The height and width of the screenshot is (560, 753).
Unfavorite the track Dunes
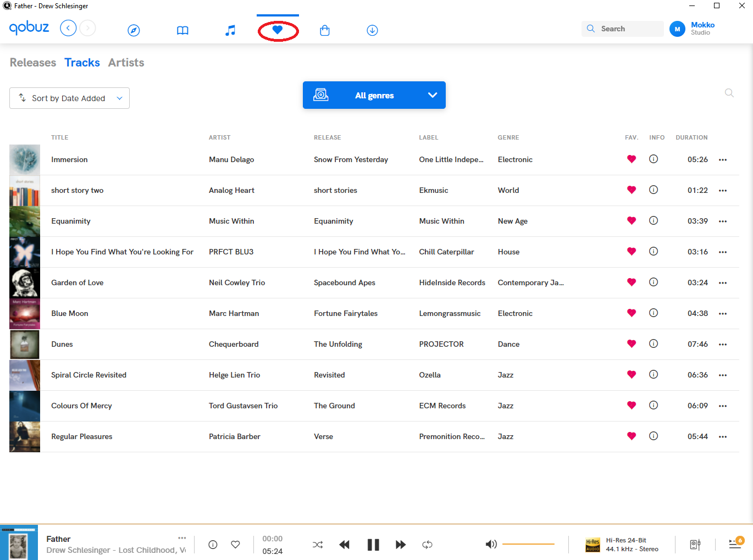point(632,344)
